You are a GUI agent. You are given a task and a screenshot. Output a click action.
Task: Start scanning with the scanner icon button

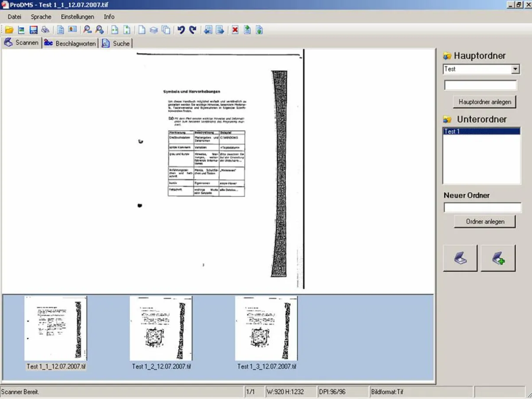(460, 258)
